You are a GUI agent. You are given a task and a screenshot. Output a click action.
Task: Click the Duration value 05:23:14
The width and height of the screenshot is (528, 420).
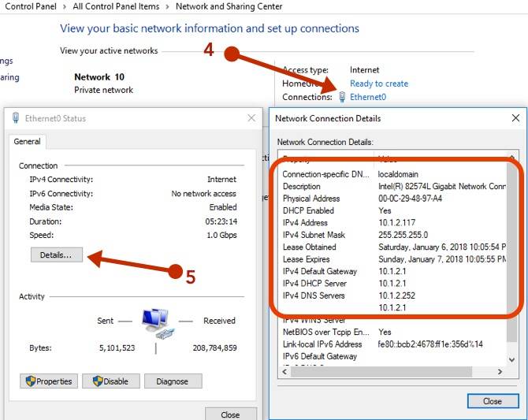(221, 221)
